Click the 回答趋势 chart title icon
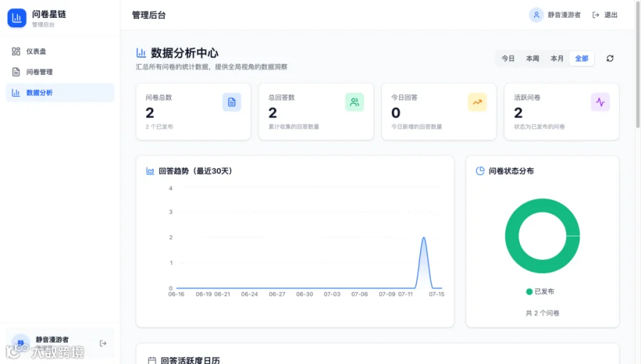The height and width of the screenshot is (364, 641). (x=150, y=171)
